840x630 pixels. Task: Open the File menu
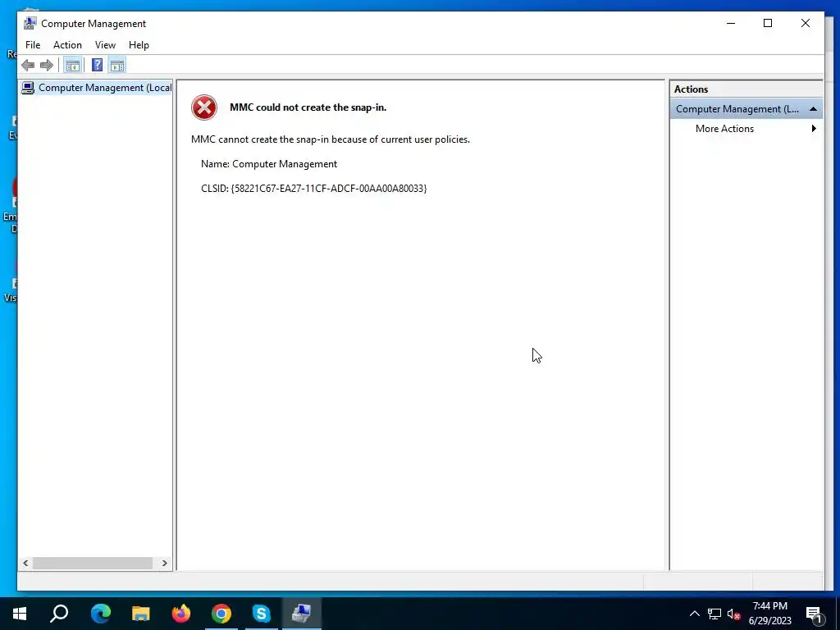pos(33,45)
